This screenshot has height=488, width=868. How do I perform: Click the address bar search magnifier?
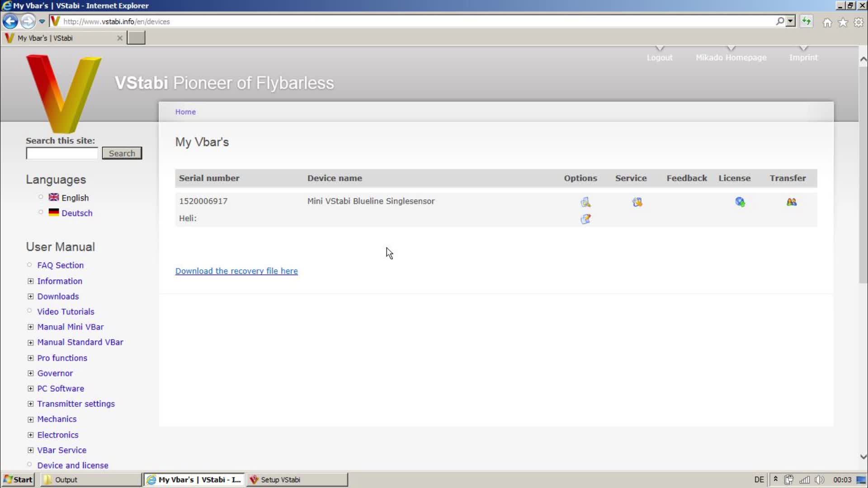pyautogui.click(x=780, y=21)
